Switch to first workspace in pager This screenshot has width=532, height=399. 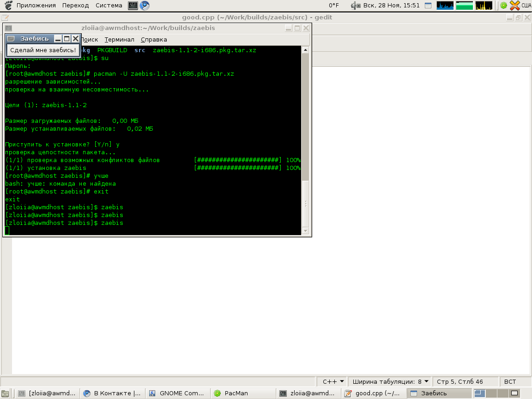(x=480, y=393)
